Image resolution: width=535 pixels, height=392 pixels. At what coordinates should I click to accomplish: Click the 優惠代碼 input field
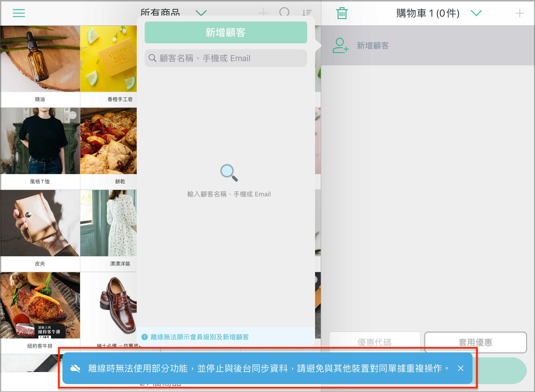(374, 342)
